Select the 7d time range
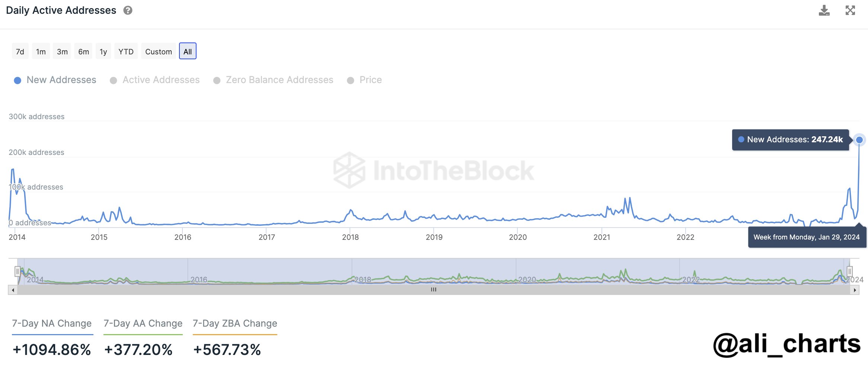868x365 pixels. point(20,51)
